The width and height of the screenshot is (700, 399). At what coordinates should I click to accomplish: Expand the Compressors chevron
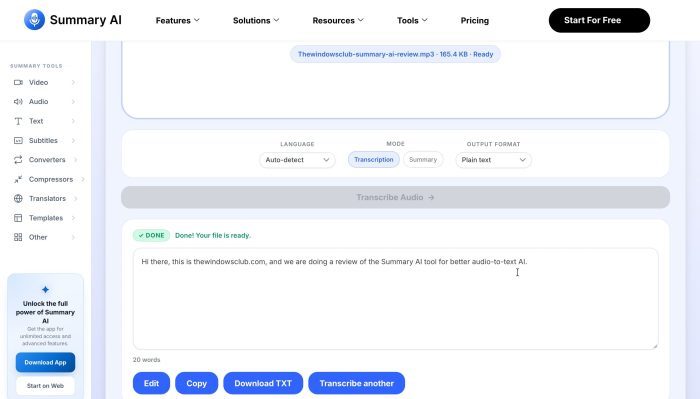click(x=83, y=179)
